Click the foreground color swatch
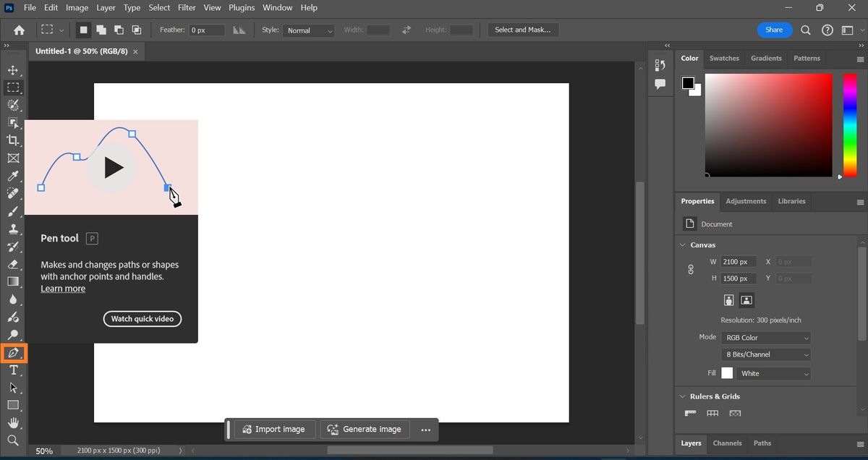The height and width of the screenshot is (460, 868). click(x=688, y=83)
